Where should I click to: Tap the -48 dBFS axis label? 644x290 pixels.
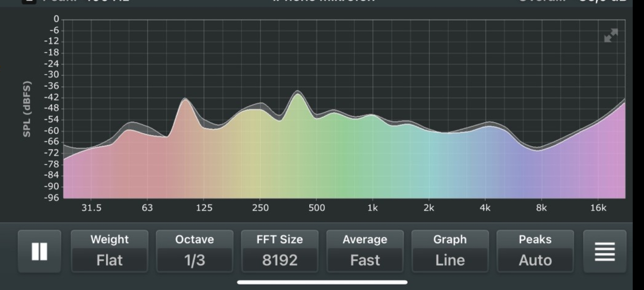tap(51, 108)
